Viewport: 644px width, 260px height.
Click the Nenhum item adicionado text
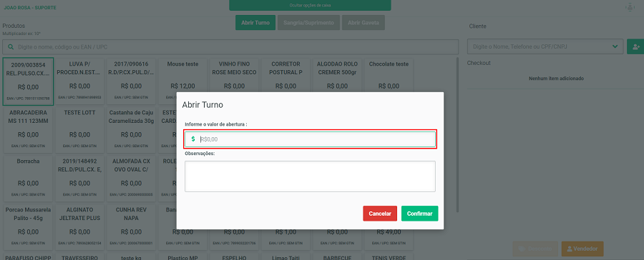556,79
